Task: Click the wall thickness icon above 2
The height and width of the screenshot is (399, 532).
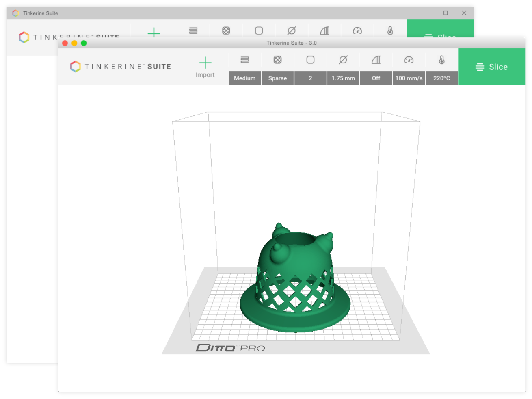Action: click(x=310, y=60)
